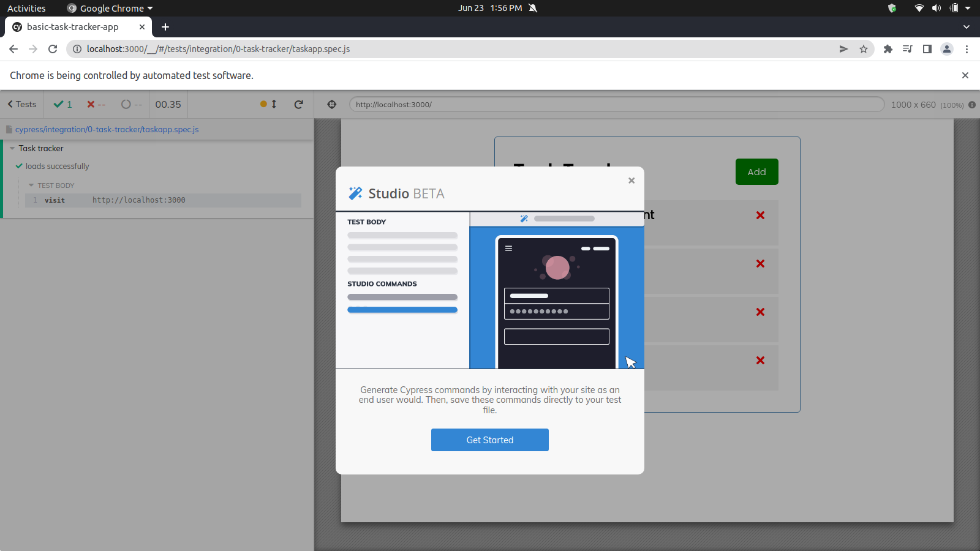
Task: Delete the third task with red X
Action: pyautogui.click(x=760, y=312)
